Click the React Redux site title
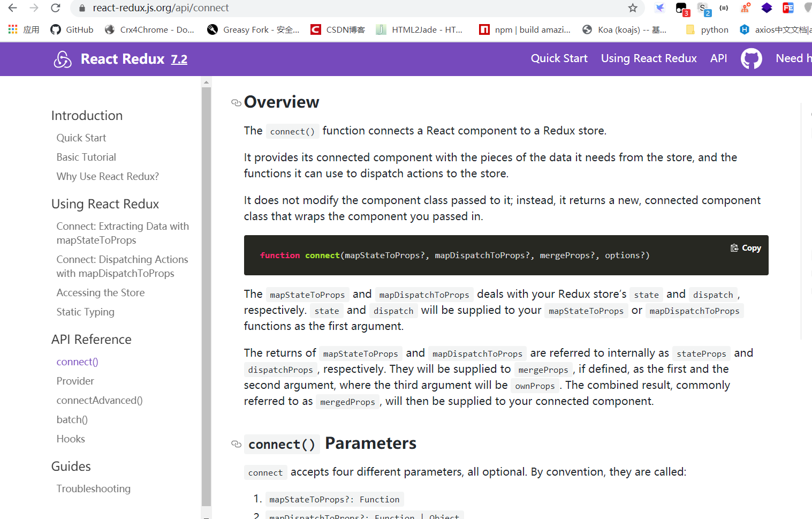The image size is (812, 519). click(x=123, y=59)
